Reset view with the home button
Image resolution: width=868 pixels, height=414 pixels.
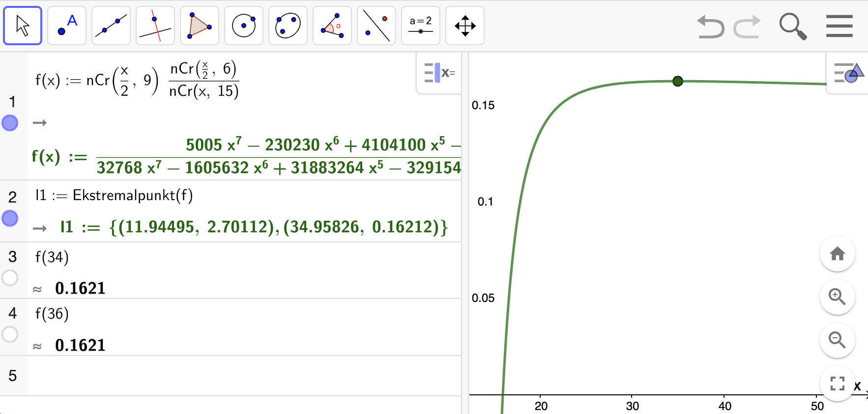(x=838, y=254)
